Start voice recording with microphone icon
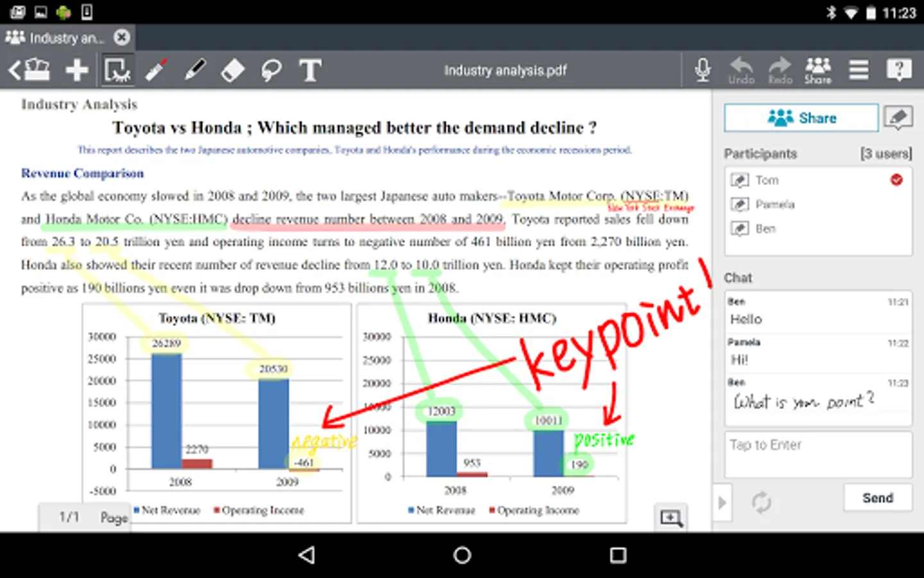The height and width of the screenshot is (578, 924). (703, 69)
